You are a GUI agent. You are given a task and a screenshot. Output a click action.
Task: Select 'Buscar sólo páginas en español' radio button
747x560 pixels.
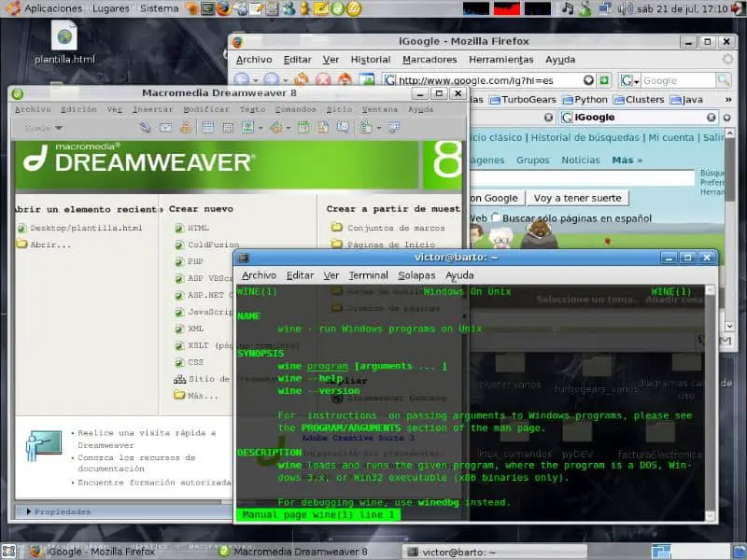click(x=496, y=217)
